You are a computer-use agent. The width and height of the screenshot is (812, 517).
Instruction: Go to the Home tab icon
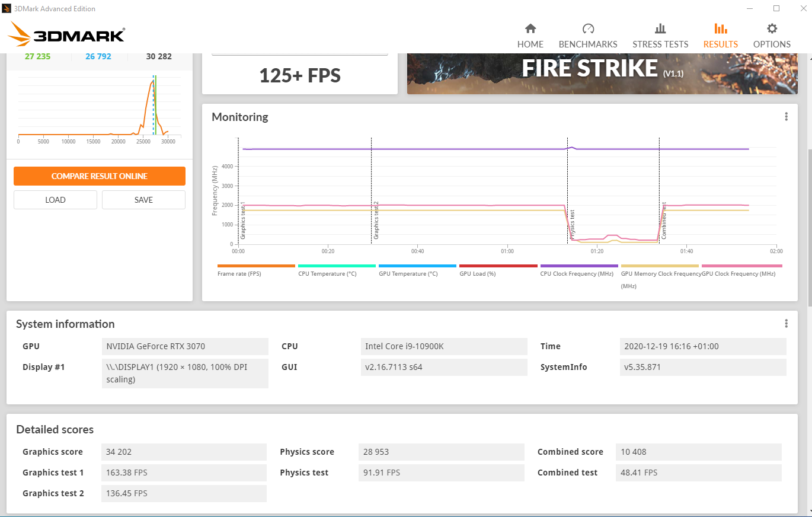530,28
